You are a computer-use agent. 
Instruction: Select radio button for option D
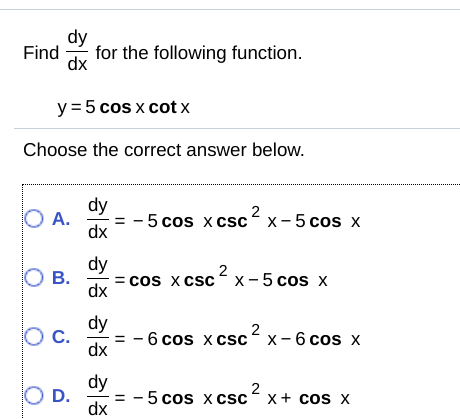[x=34, y=396]
